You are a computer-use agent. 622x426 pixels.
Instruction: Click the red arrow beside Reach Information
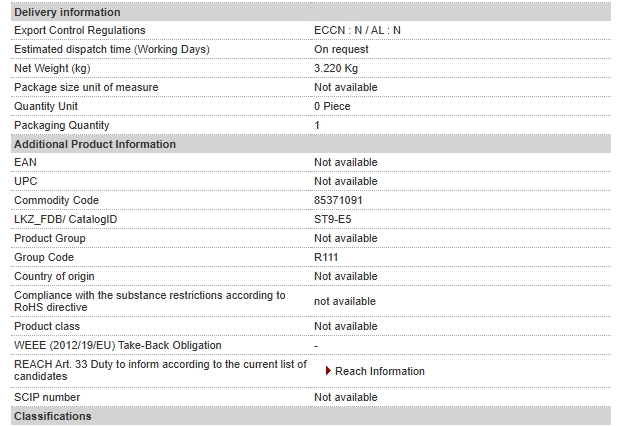point(328,371)
